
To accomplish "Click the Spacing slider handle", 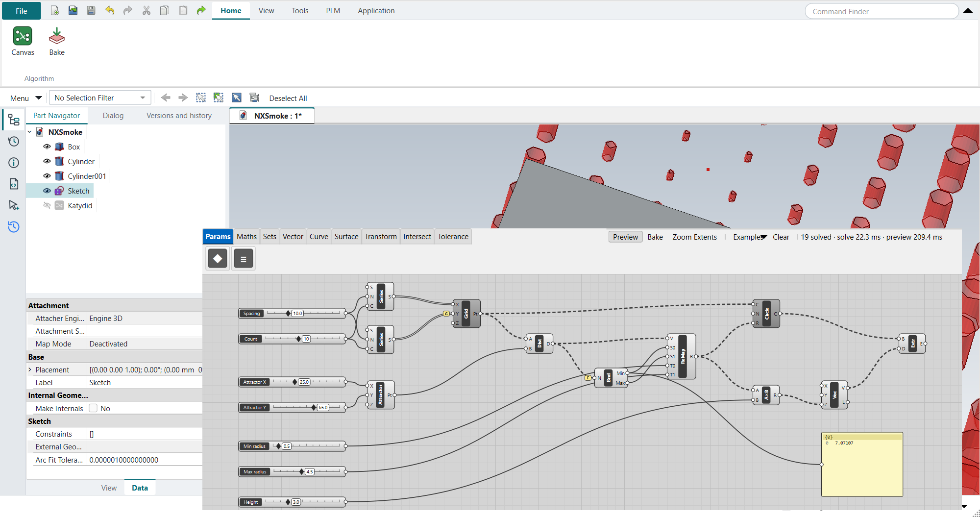I will click(x=288, y=313).
